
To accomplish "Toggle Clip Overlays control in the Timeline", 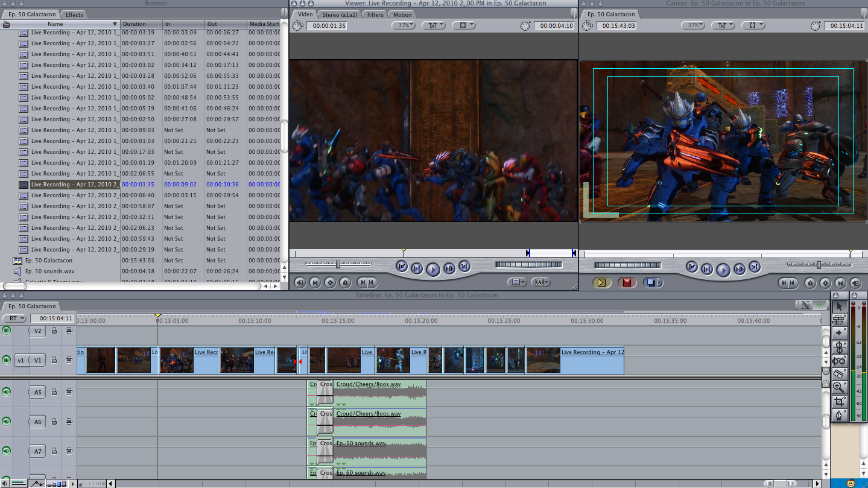I will point(37,483).
